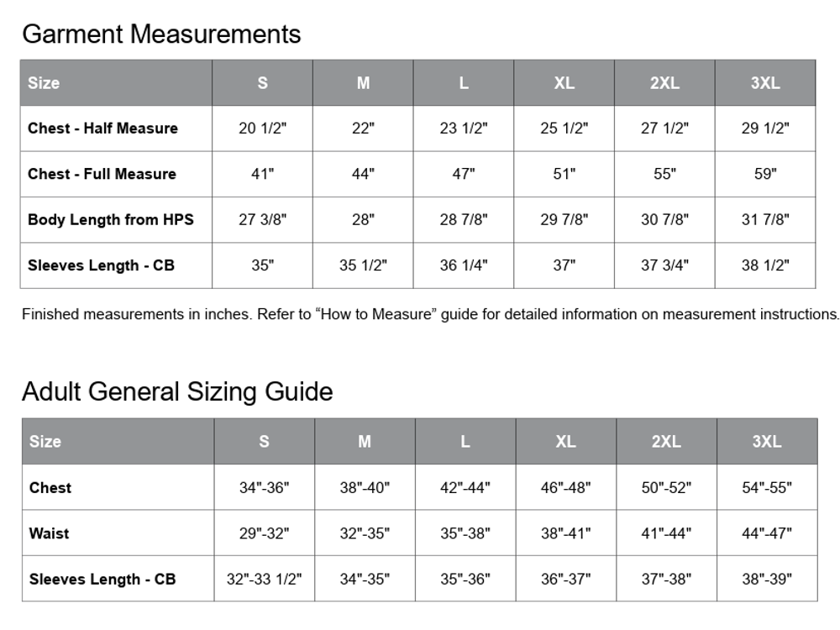The image size is (840, 630).
Task: Click the 37 3/4" sleeve length cell
Action: (x=664, y=265)
